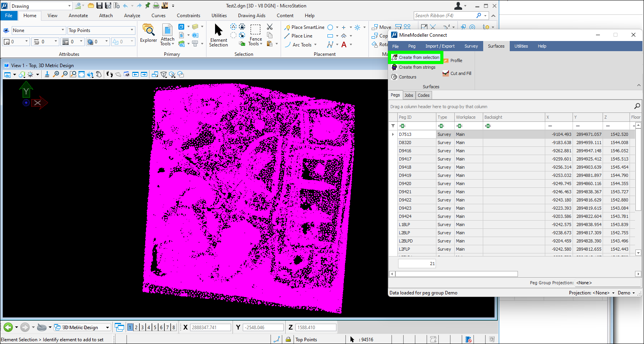Click the Cut scissors icon in Selection group
644x344 pixels.
[x=270, y=27]
